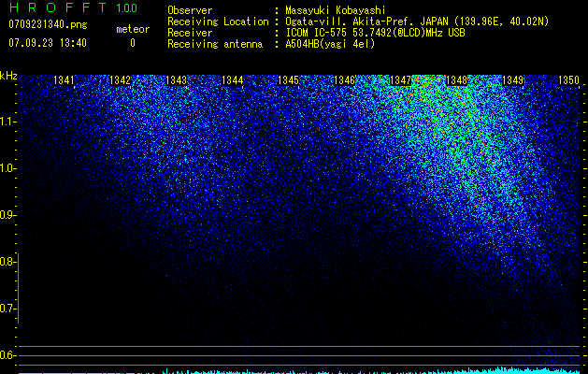Click the 1346 time marker
588x374 pixels.
click(344, 80)
